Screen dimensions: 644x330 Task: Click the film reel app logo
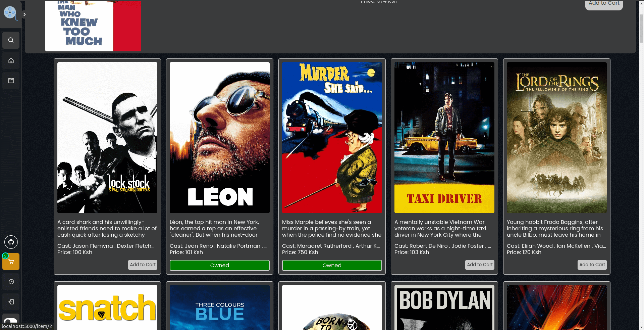pos(10,13)
